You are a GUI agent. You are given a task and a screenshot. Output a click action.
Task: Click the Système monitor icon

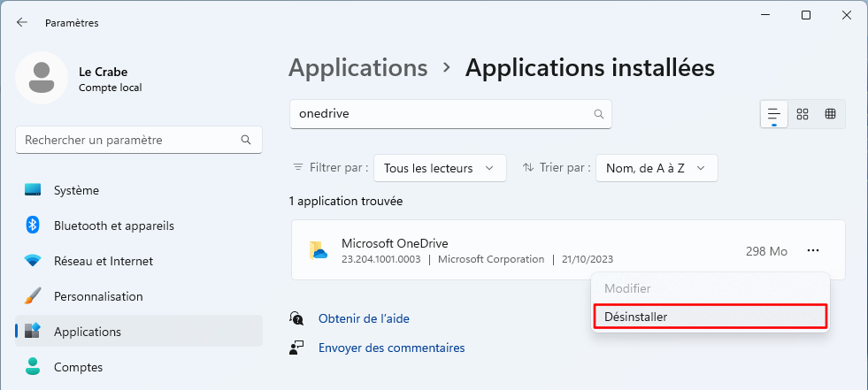(x=33, y=190)
